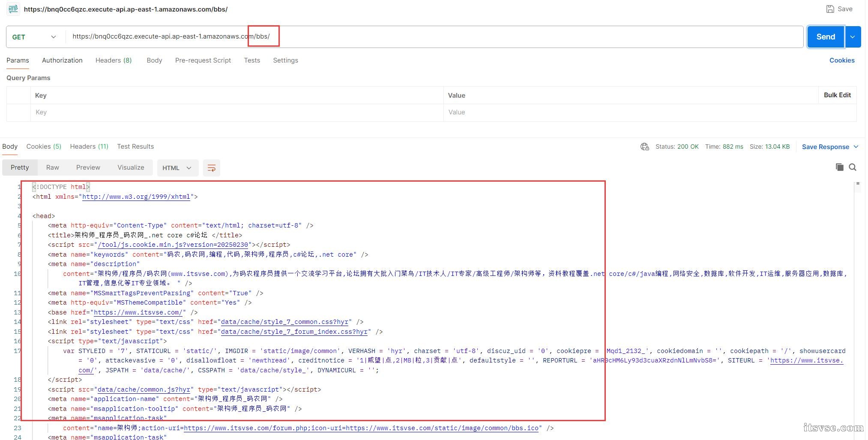Open the js.cookie.min.js script link
868x440 pixels.
(173, 245)
